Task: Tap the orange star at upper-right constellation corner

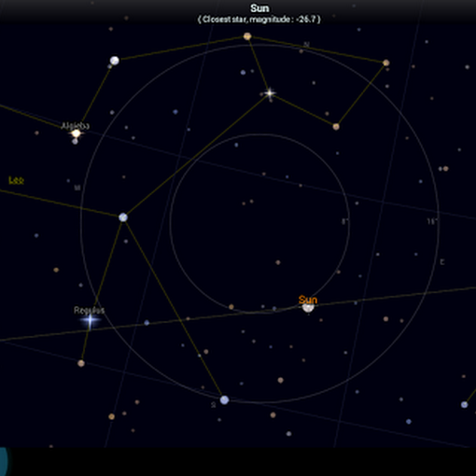Action: coord(386,63)
